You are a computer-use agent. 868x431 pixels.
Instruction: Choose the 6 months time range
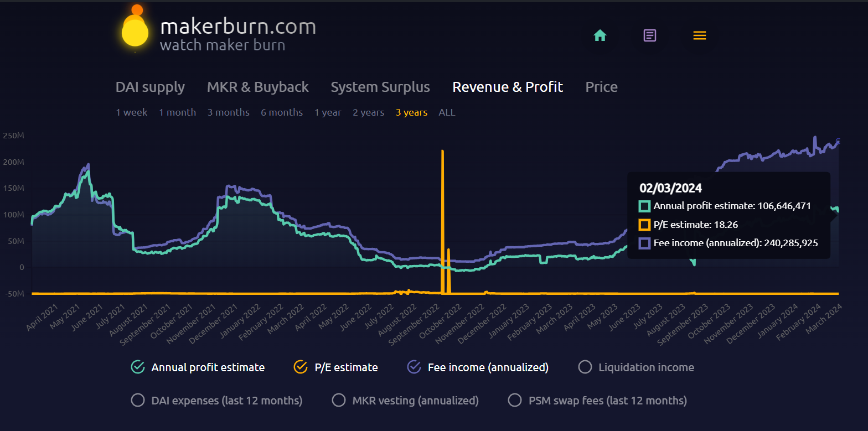pyautogui.click(x=282, y=112)
